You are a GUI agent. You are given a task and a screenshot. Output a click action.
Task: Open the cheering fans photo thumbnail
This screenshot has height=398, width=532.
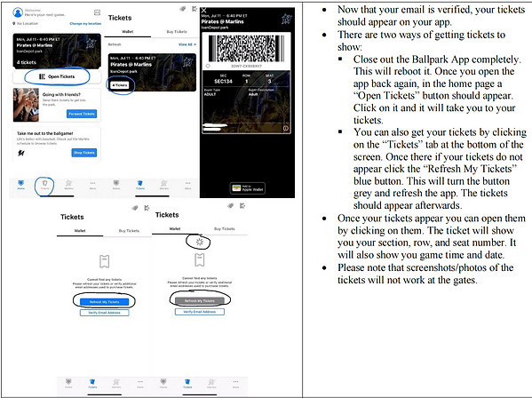(x=26, y=105)
